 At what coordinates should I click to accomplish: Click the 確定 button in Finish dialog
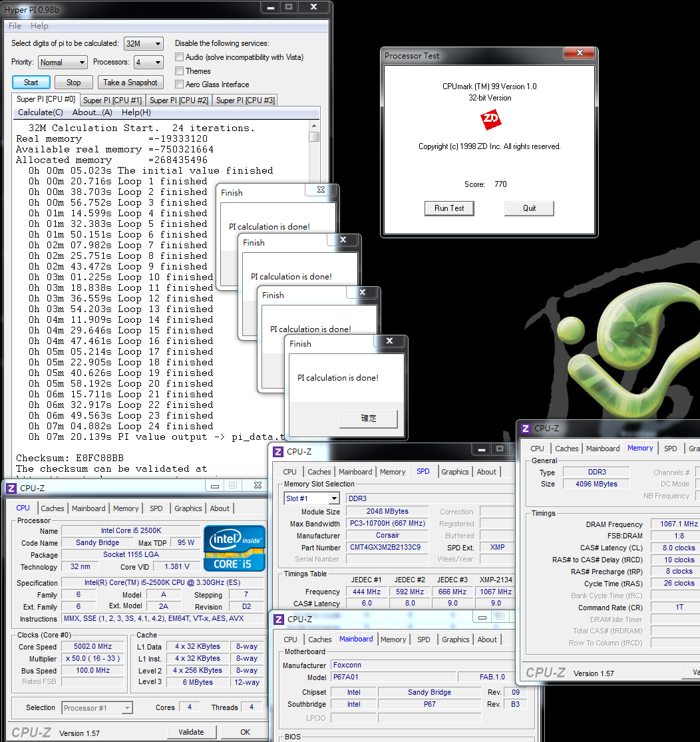point(369,419)
